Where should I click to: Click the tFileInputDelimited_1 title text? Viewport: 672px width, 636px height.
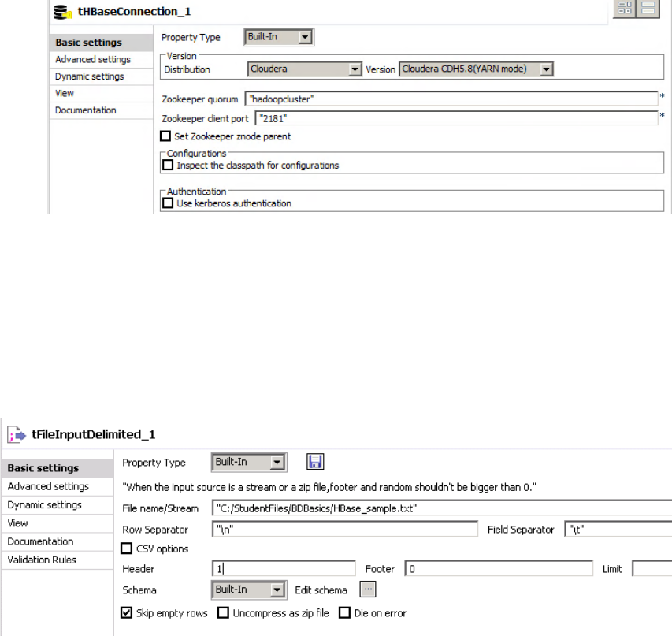click(x=94, y=434)
